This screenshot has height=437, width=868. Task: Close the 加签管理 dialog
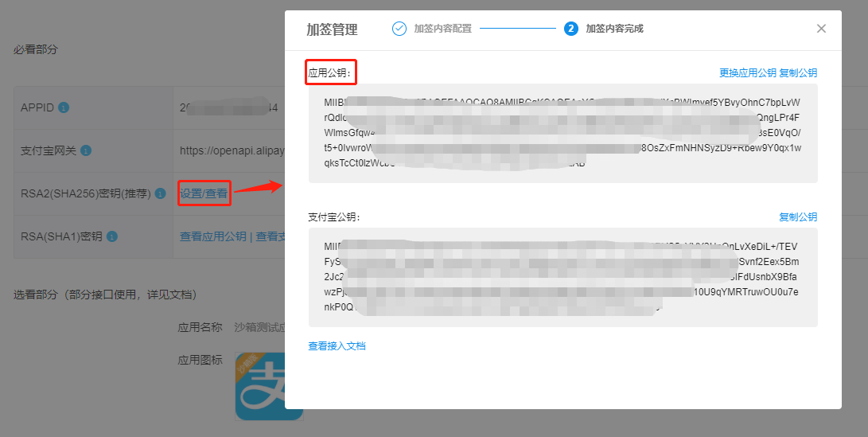(x=821, y=28)
